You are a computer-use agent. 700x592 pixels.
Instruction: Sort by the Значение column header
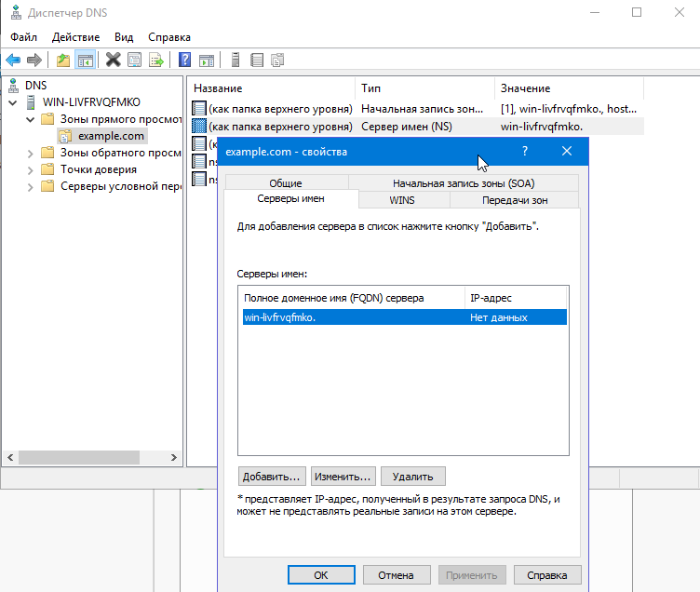click(x=569, y=88)
